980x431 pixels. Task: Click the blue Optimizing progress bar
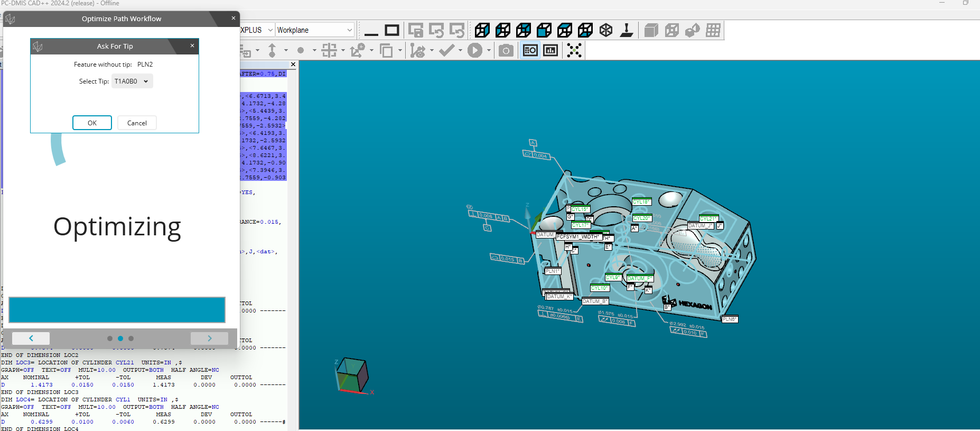[117, 310]
